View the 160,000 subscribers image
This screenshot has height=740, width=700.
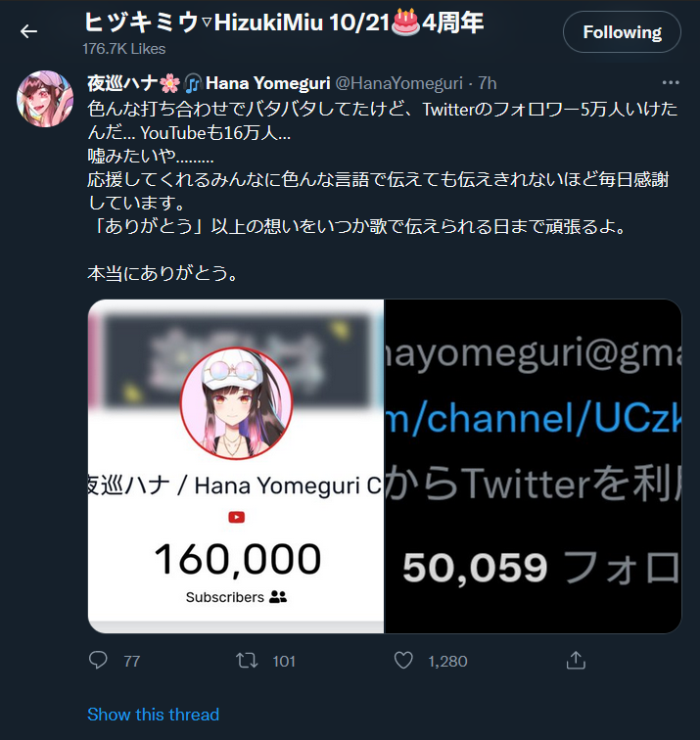(x=236, y=466)
